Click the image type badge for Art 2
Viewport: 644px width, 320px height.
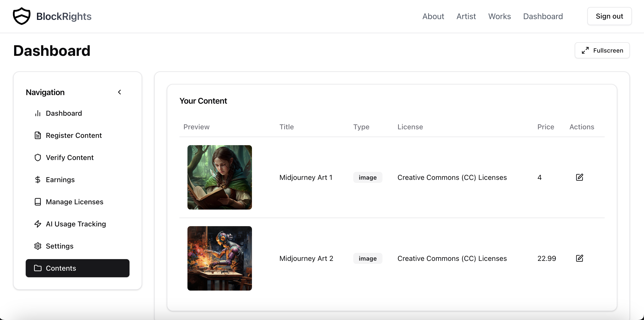point(368,258)
